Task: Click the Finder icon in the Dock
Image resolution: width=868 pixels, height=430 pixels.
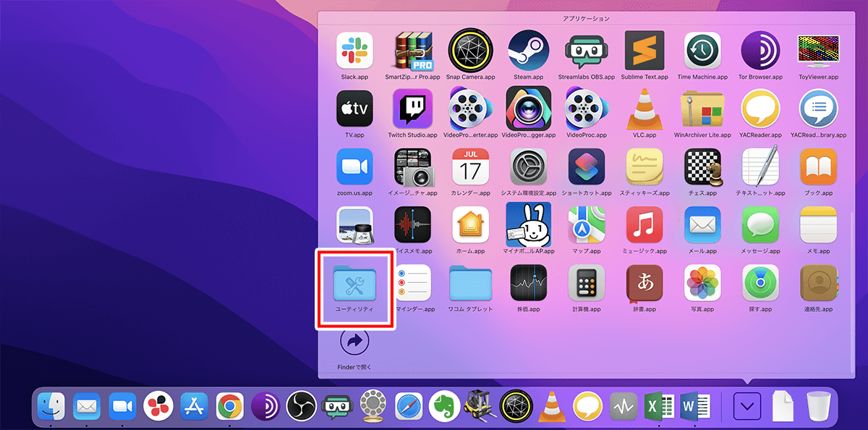Action: (x=51, y=407)
